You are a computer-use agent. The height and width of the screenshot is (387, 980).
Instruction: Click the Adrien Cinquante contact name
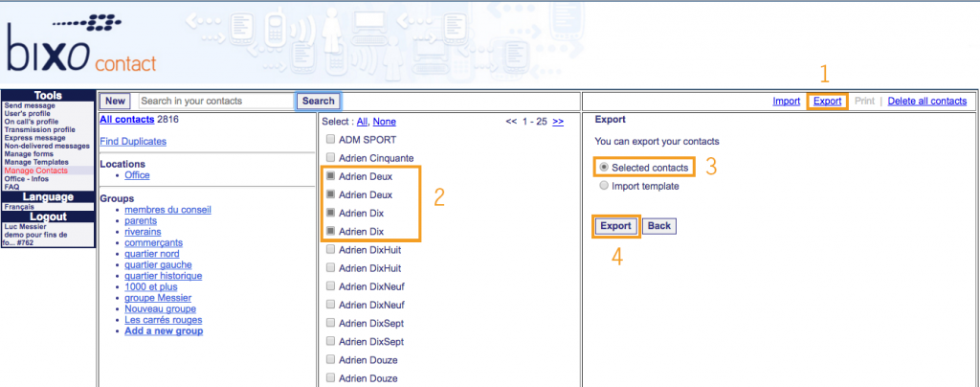[376, 158]
